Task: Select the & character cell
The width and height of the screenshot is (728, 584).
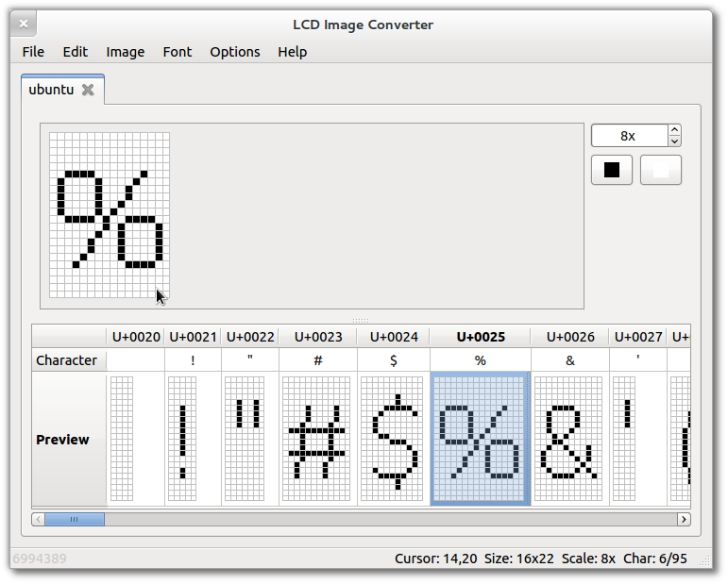Action: (570, 360)
